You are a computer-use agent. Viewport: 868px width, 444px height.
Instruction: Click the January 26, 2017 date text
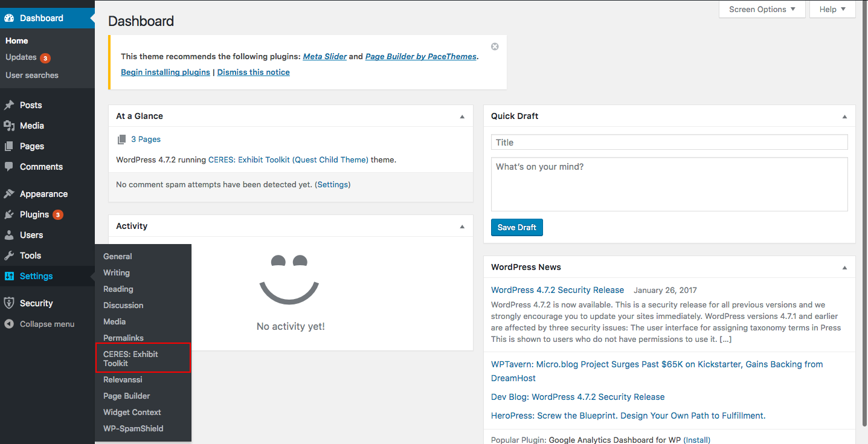(x=665, y=290)
